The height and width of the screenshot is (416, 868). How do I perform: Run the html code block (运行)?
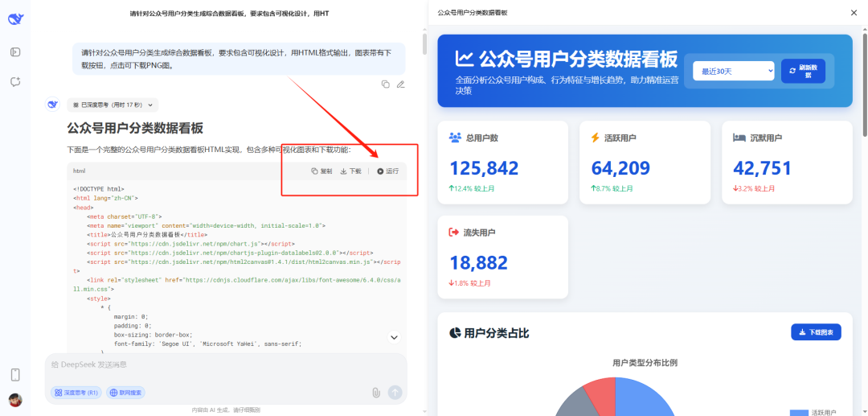tap(387, 171)
